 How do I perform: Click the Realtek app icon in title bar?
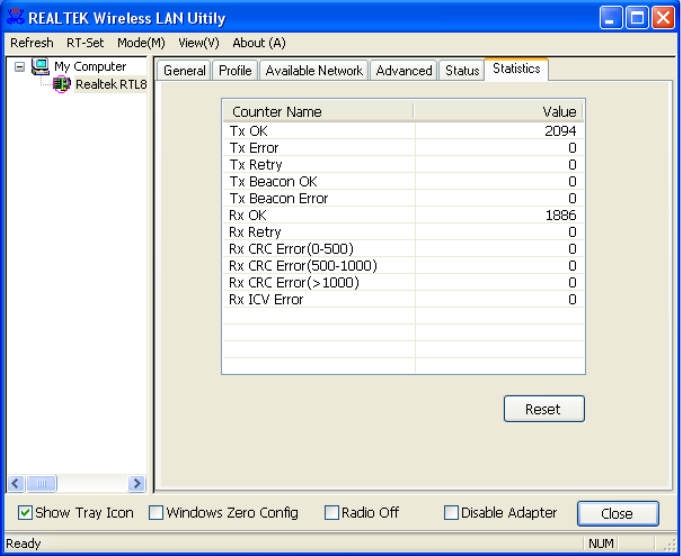(x=15, y=17)
